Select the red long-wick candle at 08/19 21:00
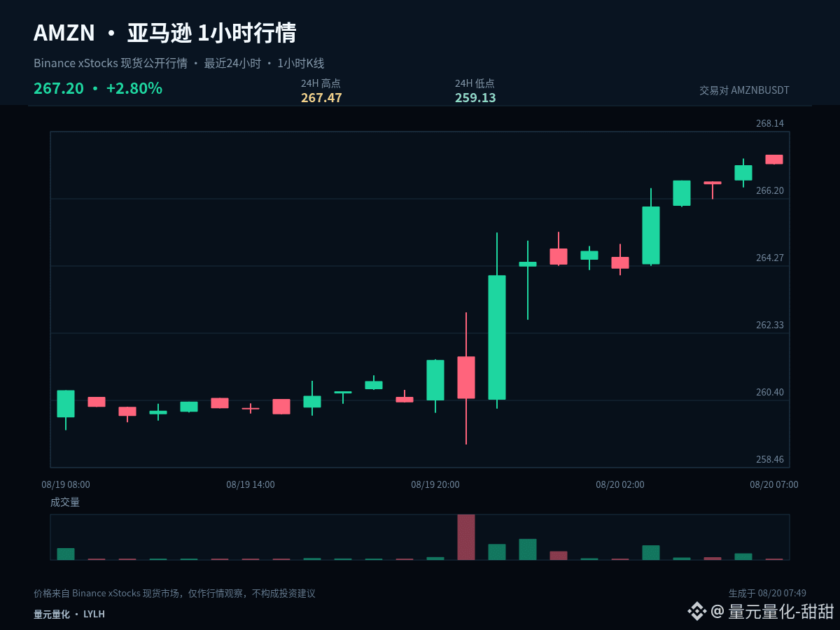 pos(466,377)
